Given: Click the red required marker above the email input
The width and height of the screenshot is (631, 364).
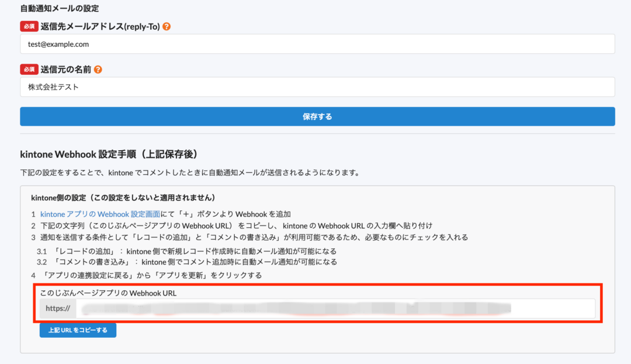Looking at the screenshot, I should (29, 26).
